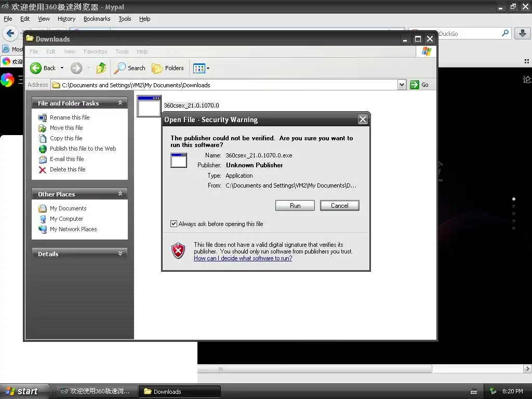The image size is (532, 399).
Task: Click the keyboard icon in system tray
Action: [x=474, y=392]
